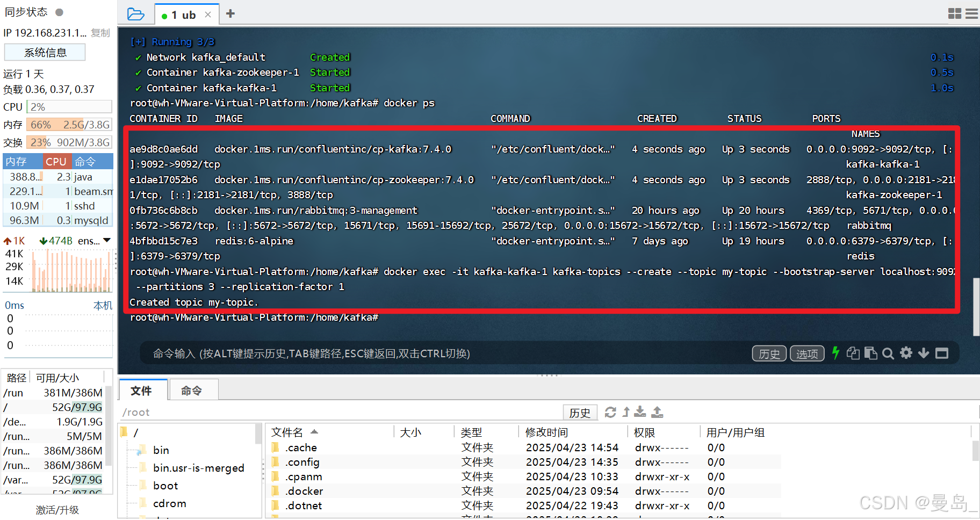Click the terminal vertical scrollbar

976,306
